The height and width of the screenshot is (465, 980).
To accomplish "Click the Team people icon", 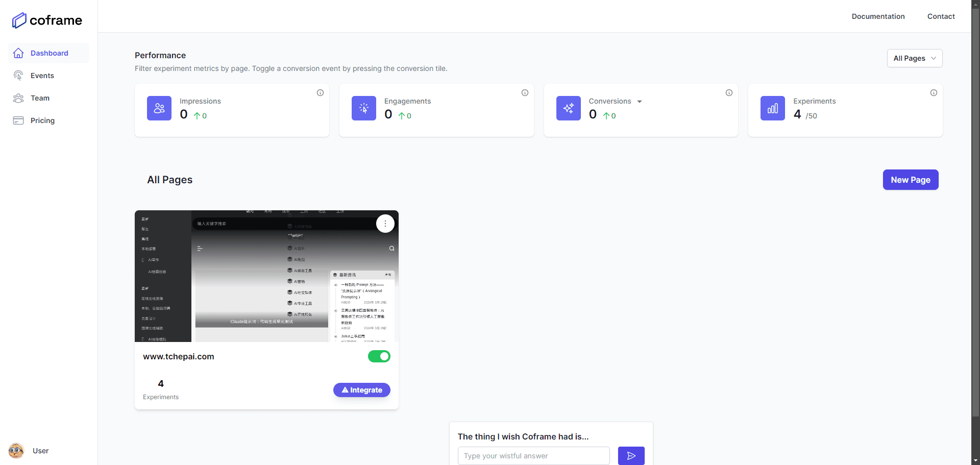I will coord(18,98).
